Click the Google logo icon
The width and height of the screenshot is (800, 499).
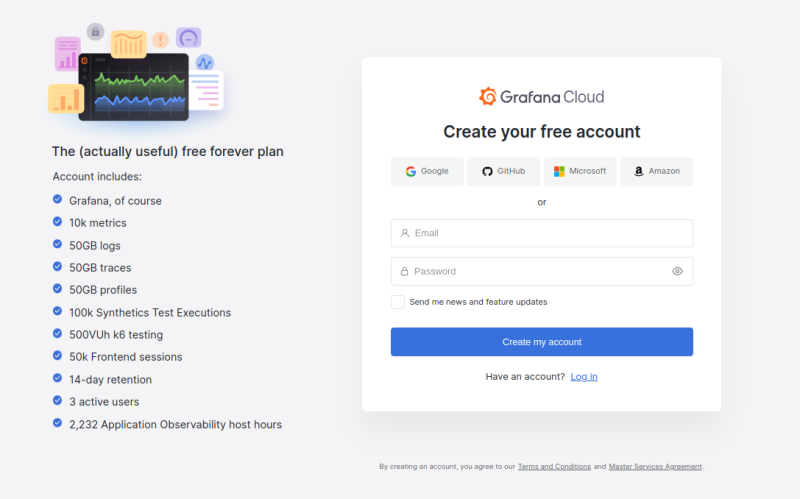[x=410, y=171]
